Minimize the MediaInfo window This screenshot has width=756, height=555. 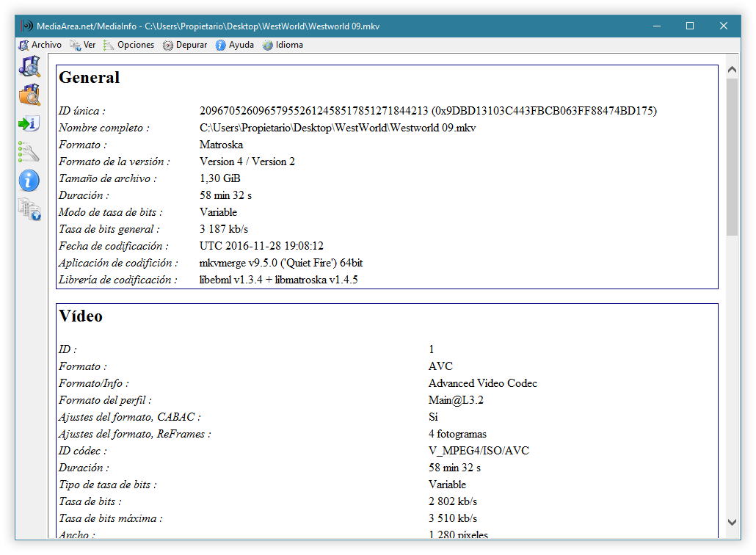pyautogui.click(x=657, y=26)
